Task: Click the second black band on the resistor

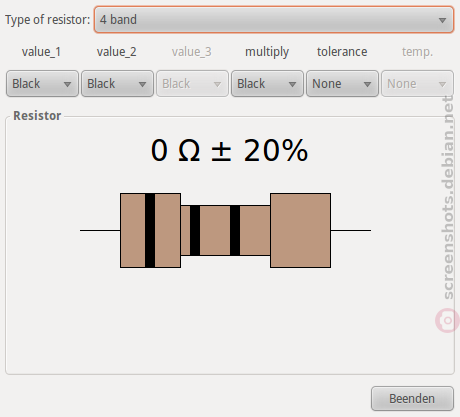Action: [x=195, y=230]
